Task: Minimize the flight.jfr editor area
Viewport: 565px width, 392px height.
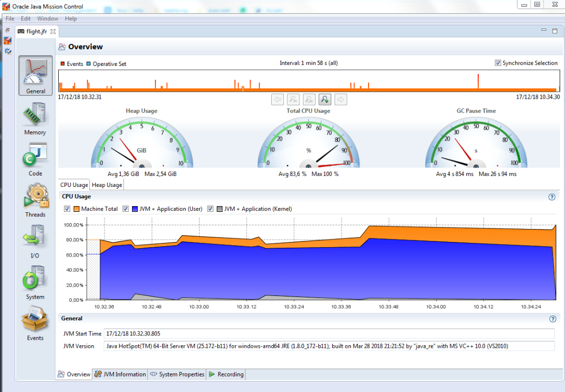Action: pos(544,30)
